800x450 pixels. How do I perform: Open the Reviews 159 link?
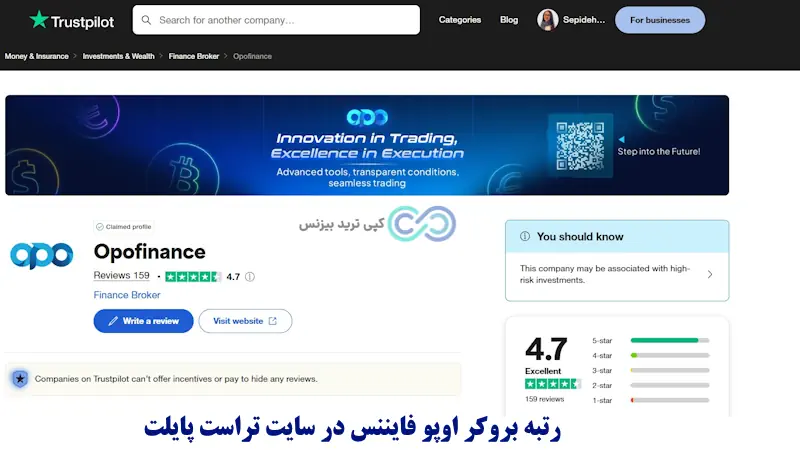point(121,276)
